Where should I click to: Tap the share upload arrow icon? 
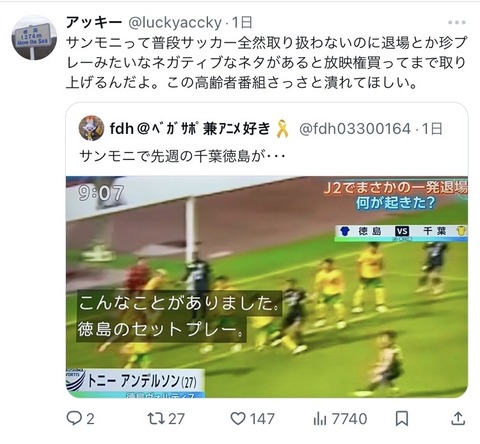(458, 418)
